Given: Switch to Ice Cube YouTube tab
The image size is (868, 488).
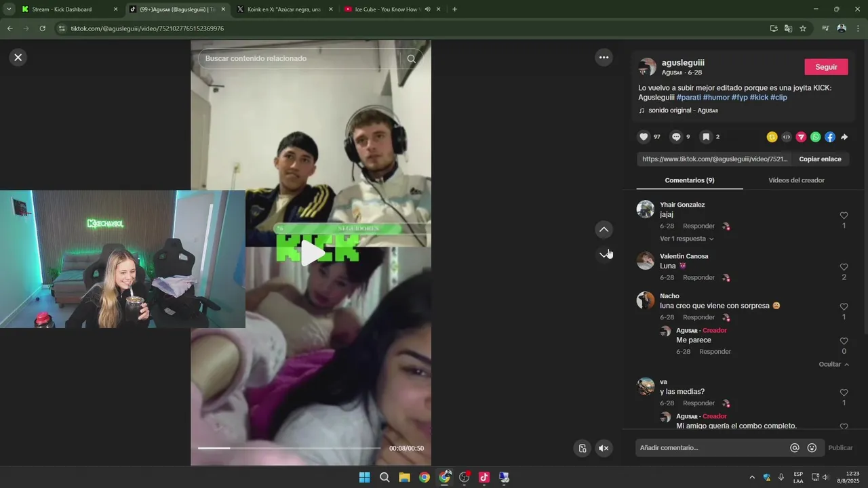Looking at the screenshot, I should click(393, 9).
